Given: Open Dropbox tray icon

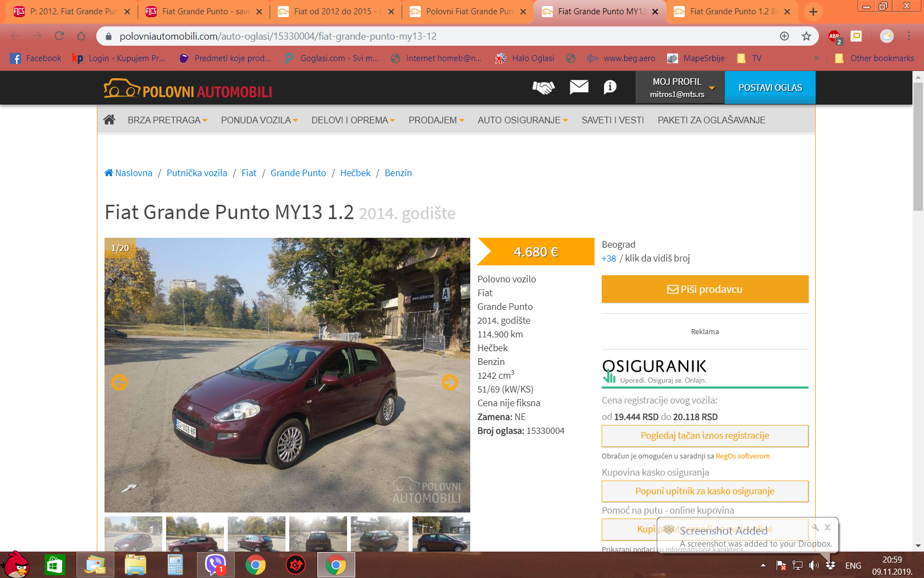Looking at the screenshot, I should click(x=831, y=565).
